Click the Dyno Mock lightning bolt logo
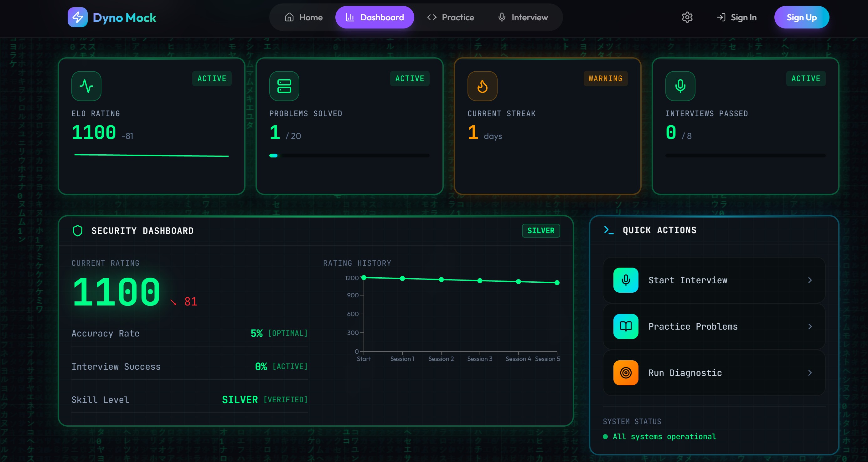This screenshot has width=868, height=462. point(78,17)
